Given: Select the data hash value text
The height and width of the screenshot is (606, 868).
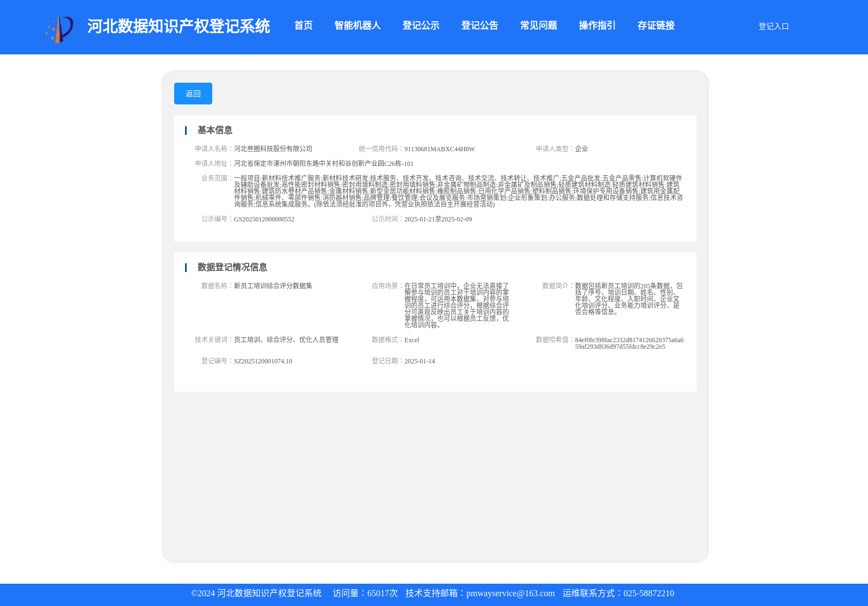Looking at the screenshot, I should [x=630, y=343].
